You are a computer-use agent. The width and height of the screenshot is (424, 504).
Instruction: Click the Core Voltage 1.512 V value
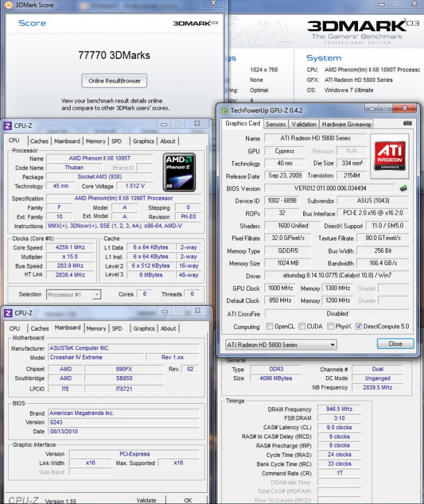(135, 186)
